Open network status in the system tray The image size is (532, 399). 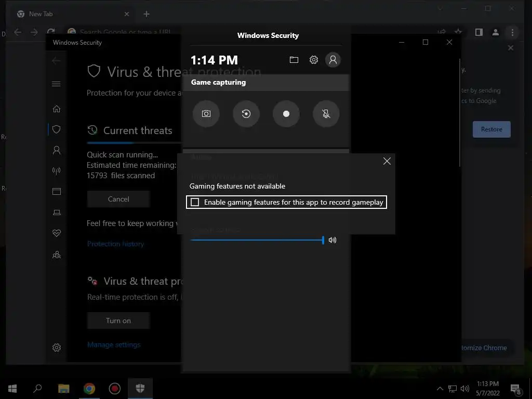tap(453, 389)
